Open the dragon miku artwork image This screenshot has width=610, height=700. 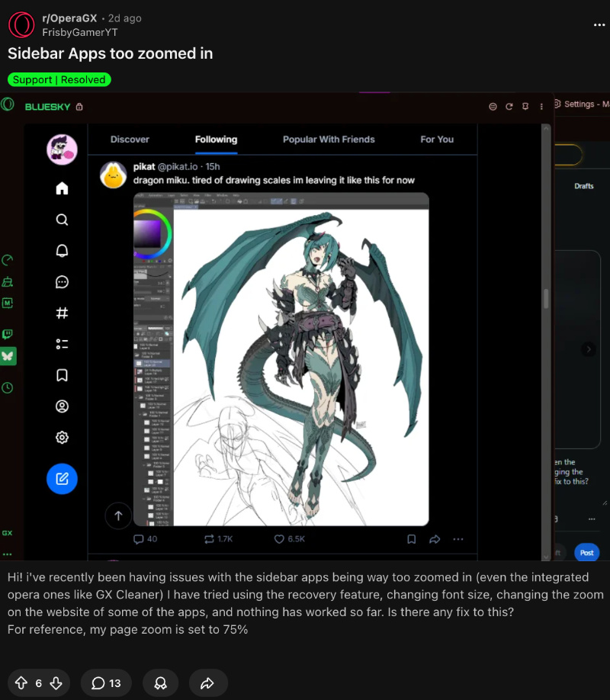[281, 359]
